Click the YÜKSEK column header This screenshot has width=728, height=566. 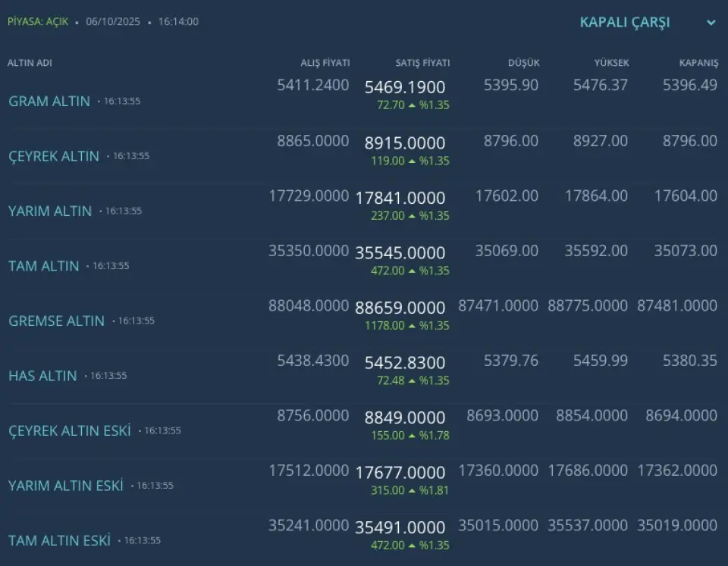(x=611, y=63)
